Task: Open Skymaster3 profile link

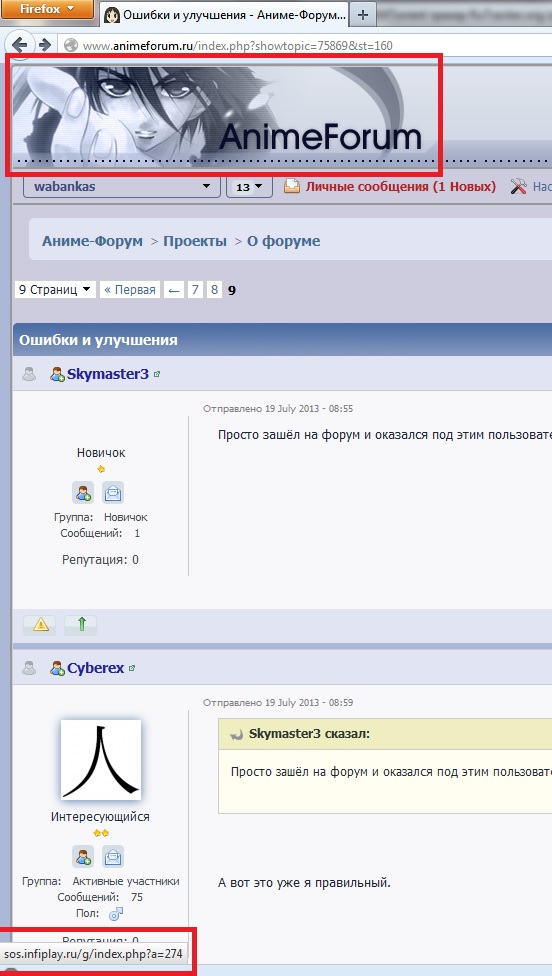Action: (x=108, y=374)
